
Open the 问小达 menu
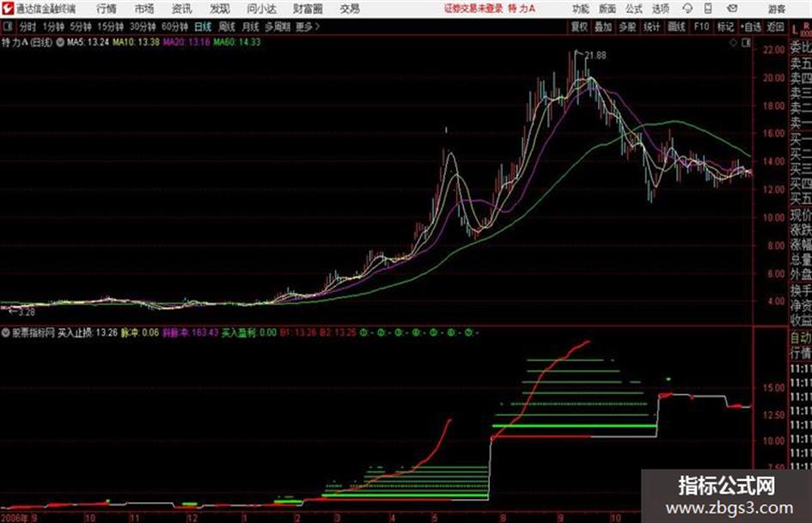pos(261,9)
